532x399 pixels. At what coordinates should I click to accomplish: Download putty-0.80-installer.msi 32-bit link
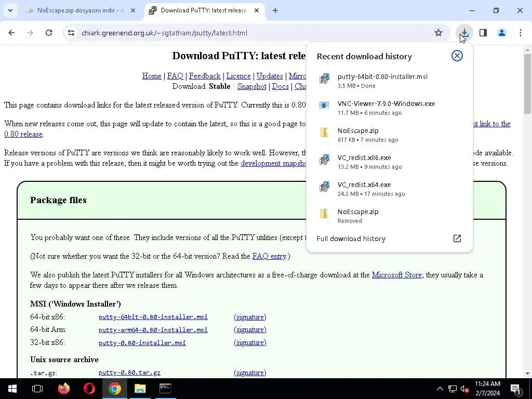coord(142,343)
